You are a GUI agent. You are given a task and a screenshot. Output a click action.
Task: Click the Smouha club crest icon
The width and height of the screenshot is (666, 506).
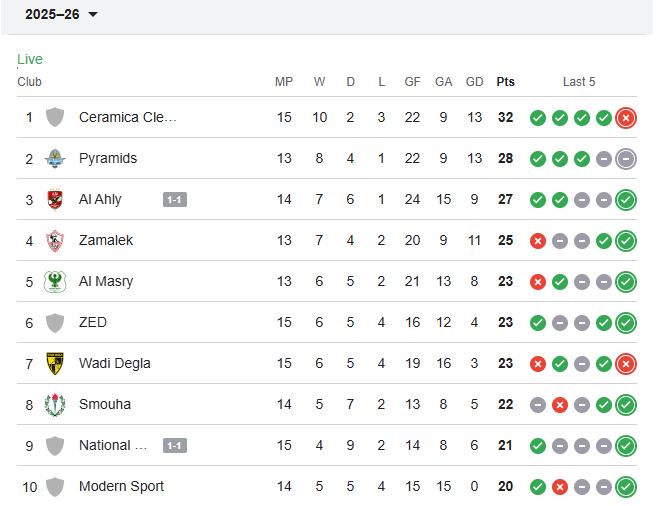55,404
